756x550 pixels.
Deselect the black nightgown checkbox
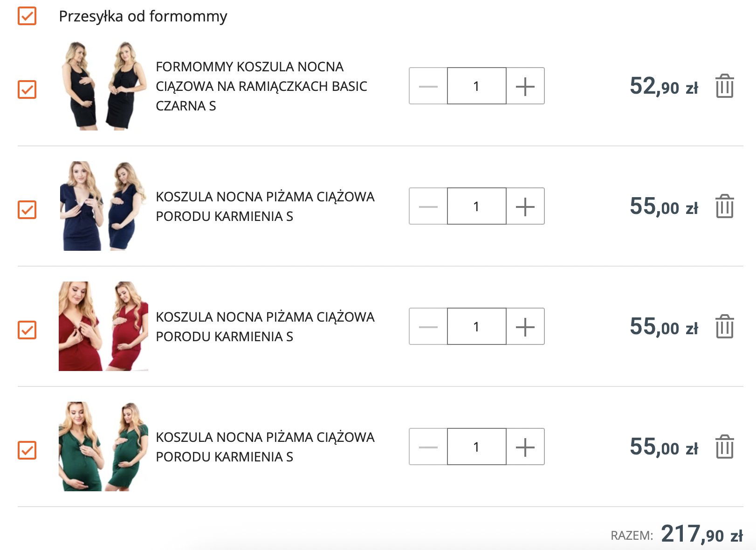(27, 89)
